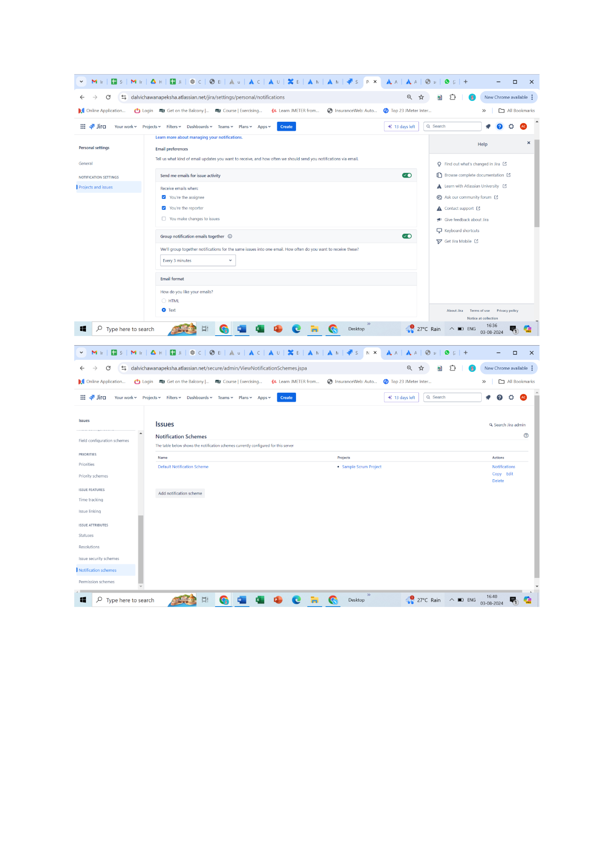Expand Dashboards menu in the lower Jira window
This screenshot has width=614, height=868.
[x=199, y=398]
